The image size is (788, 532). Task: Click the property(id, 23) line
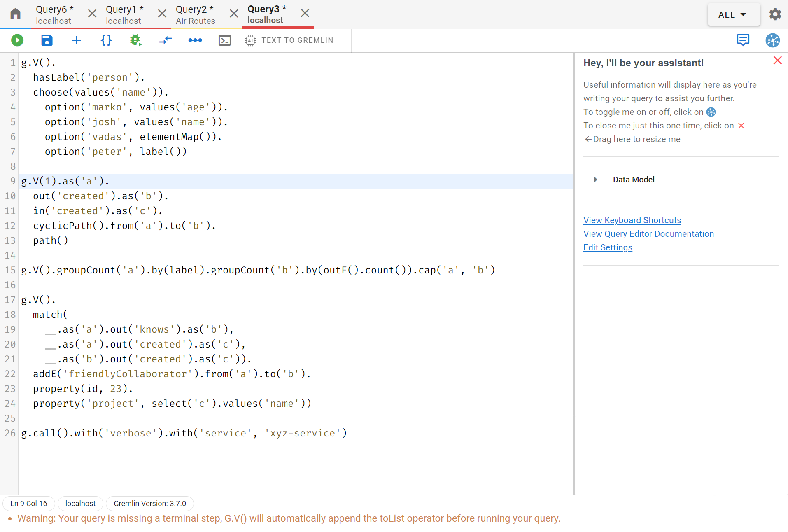[x=83, y=389]
